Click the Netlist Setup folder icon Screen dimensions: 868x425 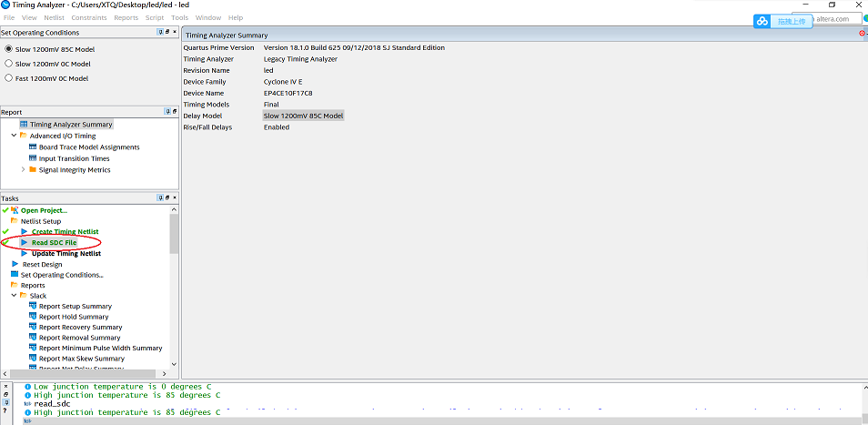[15, 221]
